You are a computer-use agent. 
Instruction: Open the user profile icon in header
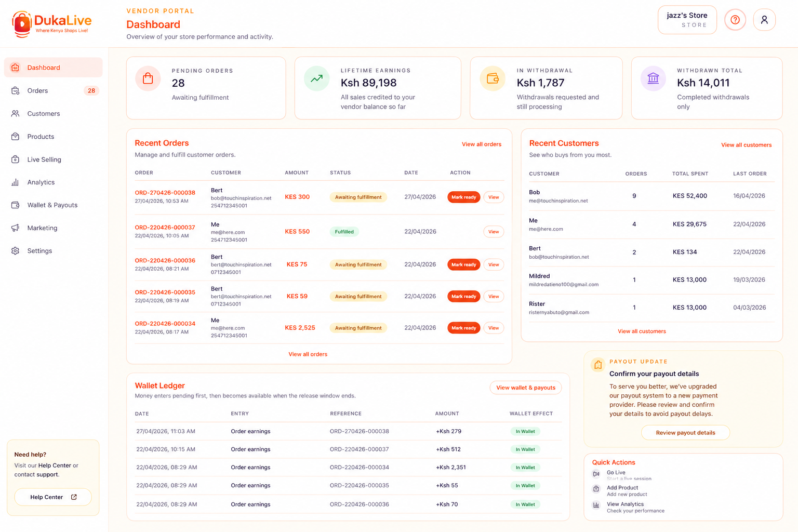point(764,20)
